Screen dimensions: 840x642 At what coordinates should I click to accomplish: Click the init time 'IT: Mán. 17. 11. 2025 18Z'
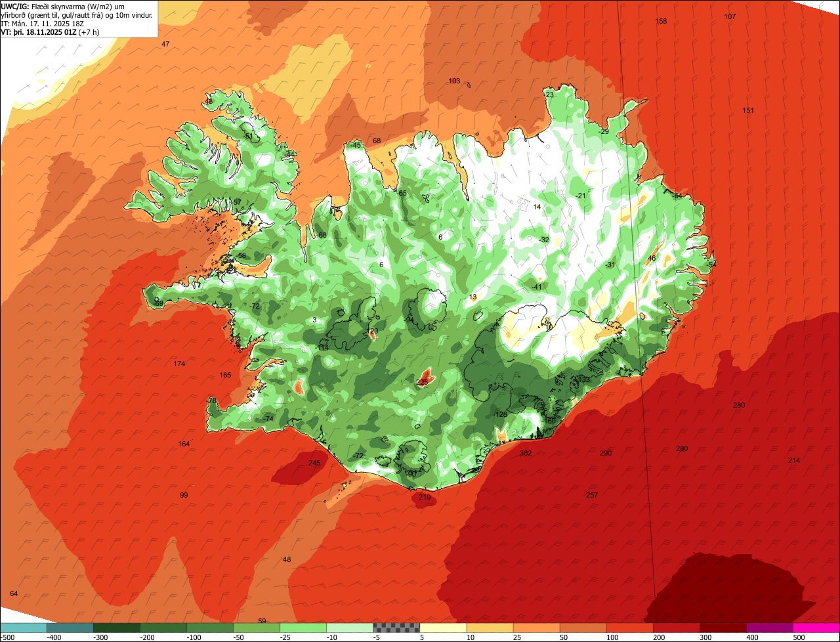[43, 23]
